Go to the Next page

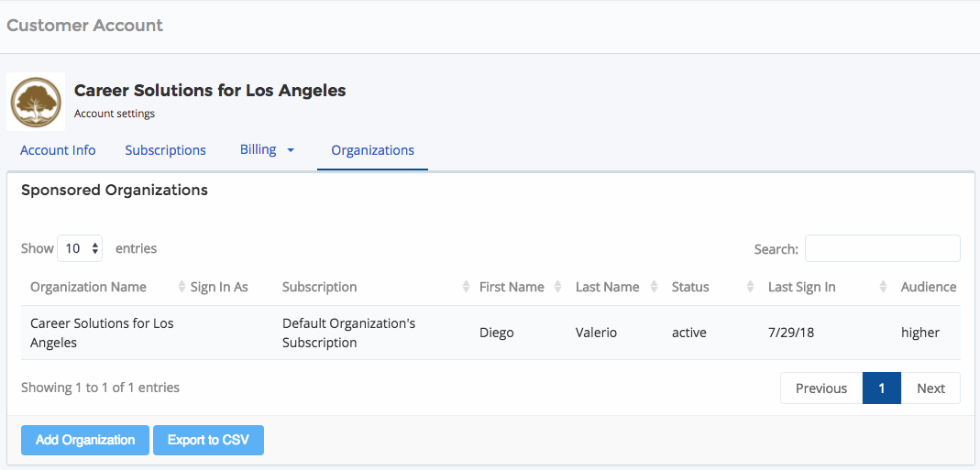click(930, 388)
